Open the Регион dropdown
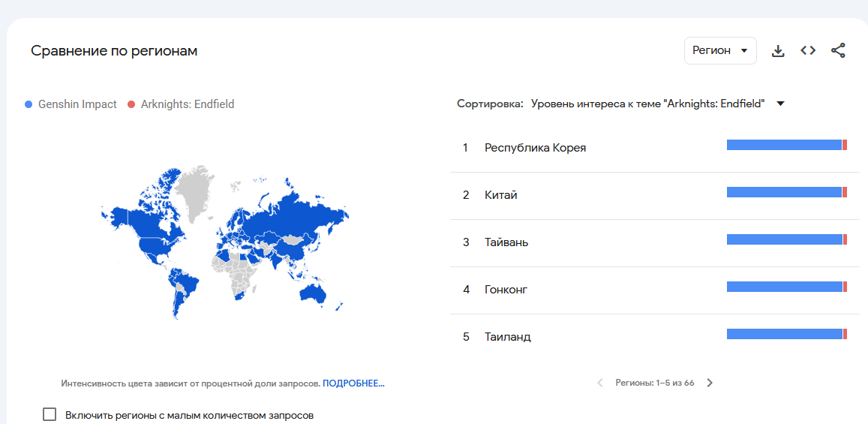The image size is (868, 424). [720, 50]
